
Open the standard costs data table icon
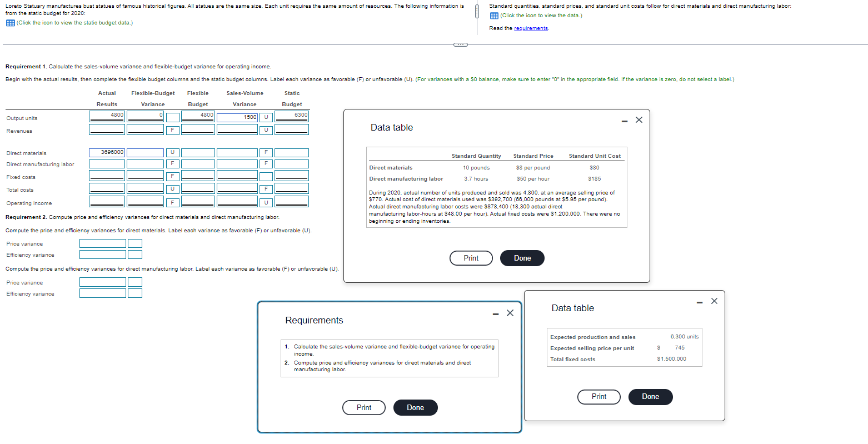(494, 16)
